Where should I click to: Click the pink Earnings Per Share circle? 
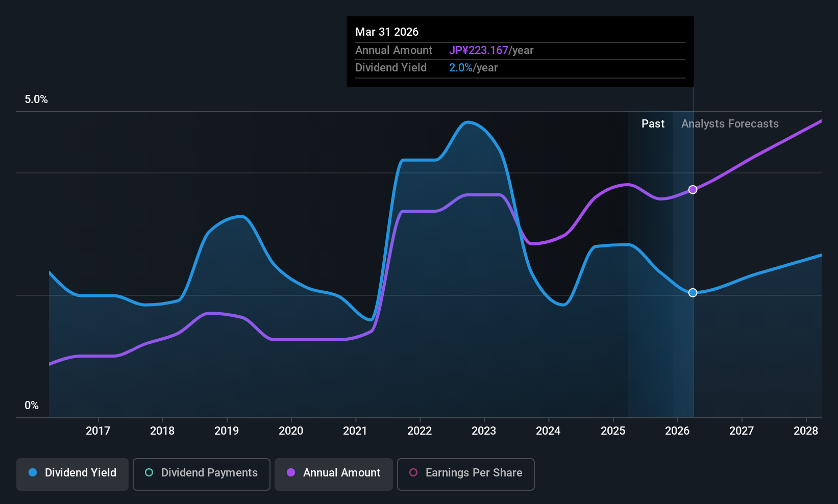coord(413,472)
